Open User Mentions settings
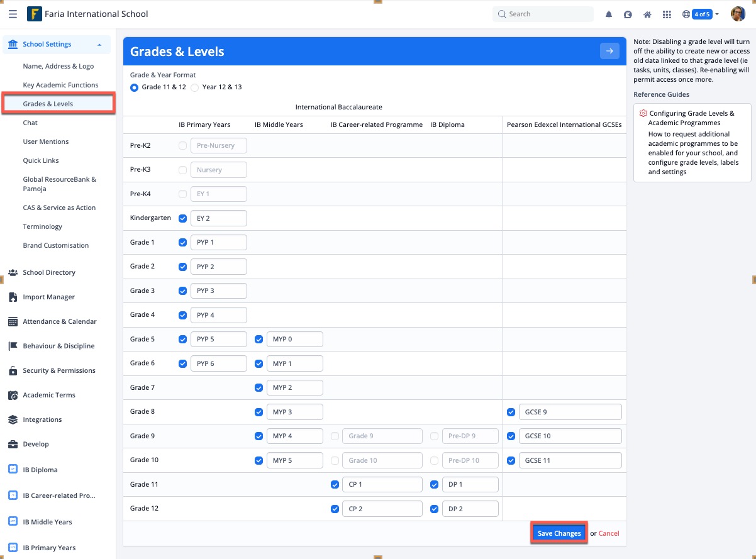Viewport: 756px width, 559px height. (x=46, y=141)
